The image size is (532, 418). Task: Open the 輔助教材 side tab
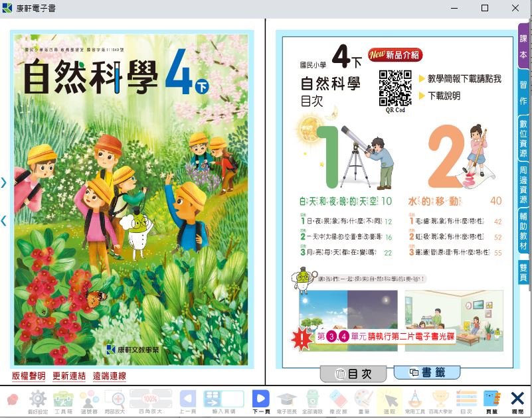[523, 230]
